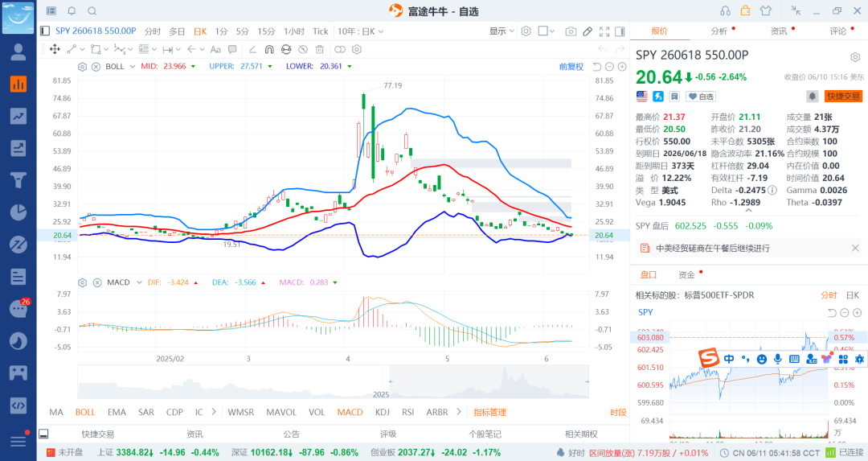Expand the BOLL indicator dropdown
Image resolution: width=868 pixels, height=461 pixels.
(133, 67)
